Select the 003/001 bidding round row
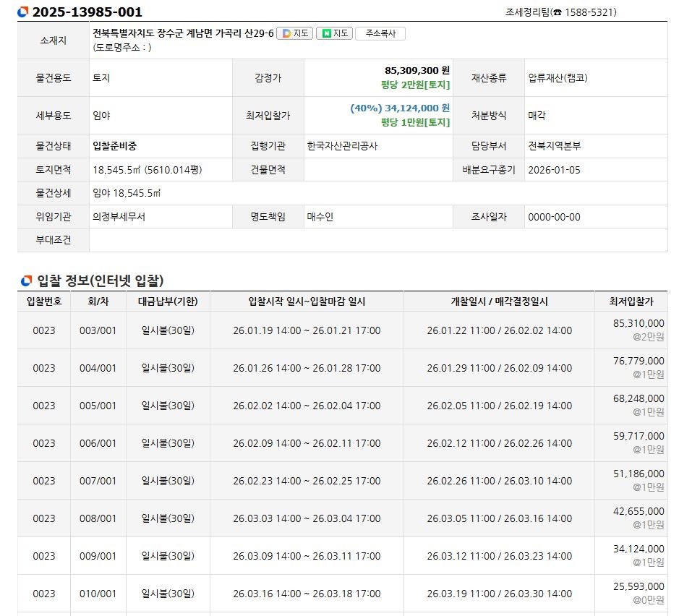 pyautogui.click(x=98, y=330)
